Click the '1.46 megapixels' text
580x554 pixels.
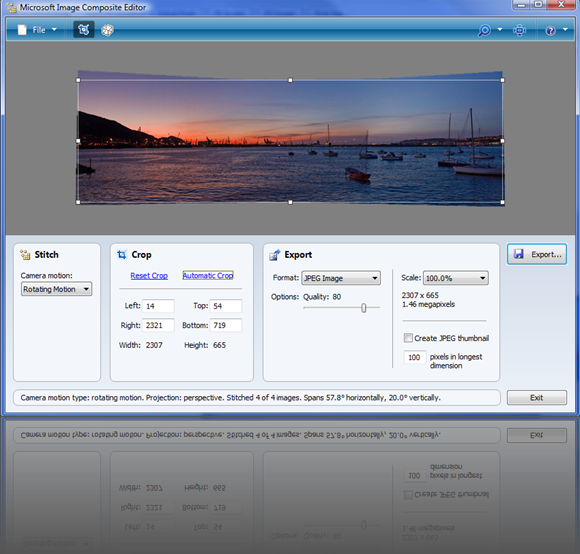coord(428,304)
